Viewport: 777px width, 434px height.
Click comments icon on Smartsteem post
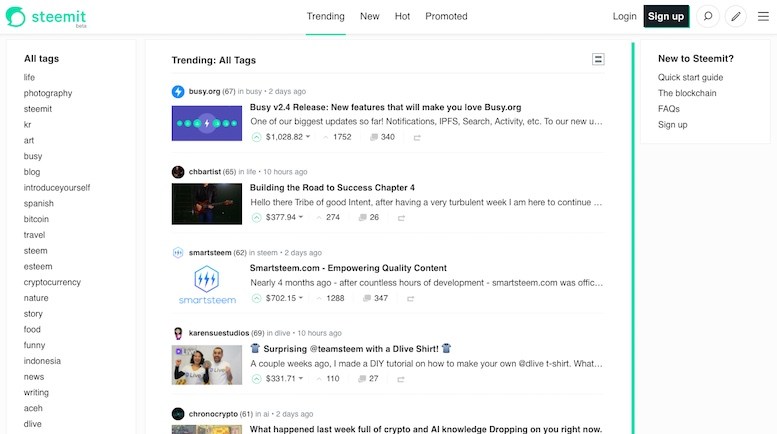tap(367, 298)
